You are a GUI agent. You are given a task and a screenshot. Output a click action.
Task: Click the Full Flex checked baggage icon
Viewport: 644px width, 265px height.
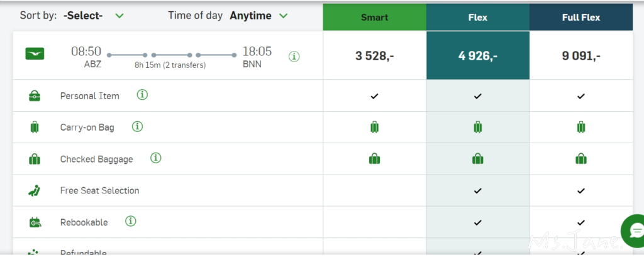click(581, 159)
